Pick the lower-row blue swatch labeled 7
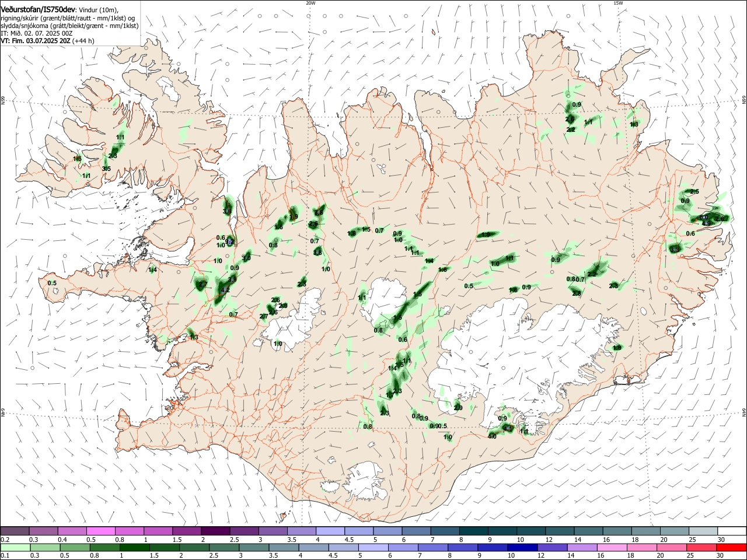The image size is (747, 560). coord(433,547)
